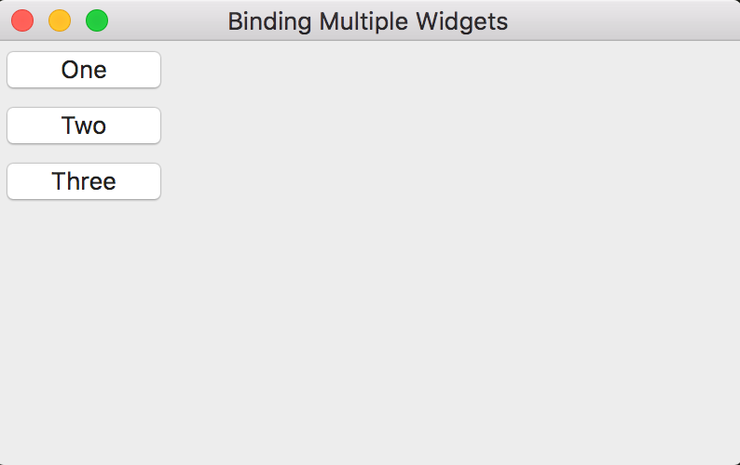Trigger the first bound widget One
The width and height of the screenshot is (740, 465).
pyautogui.click(x=84, y=70)
